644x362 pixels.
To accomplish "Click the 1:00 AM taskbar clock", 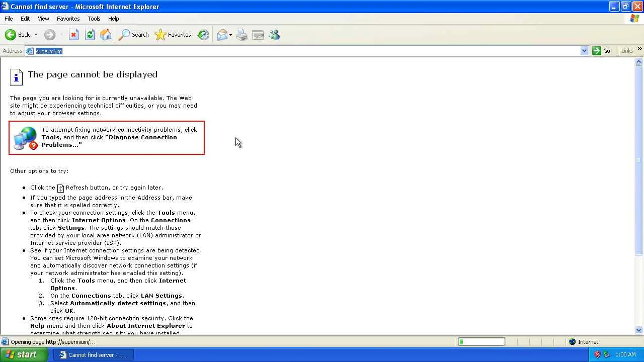I will point(625,354).
